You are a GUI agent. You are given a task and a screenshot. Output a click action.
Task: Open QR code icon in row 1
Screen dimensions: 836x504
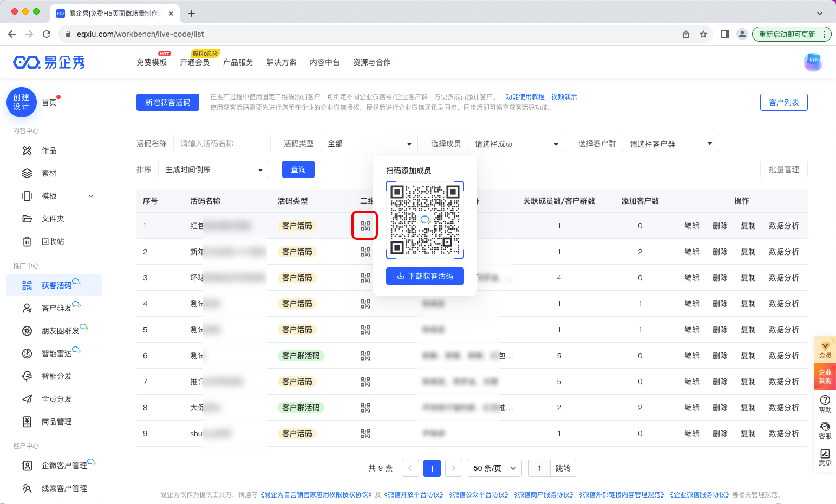365,226
